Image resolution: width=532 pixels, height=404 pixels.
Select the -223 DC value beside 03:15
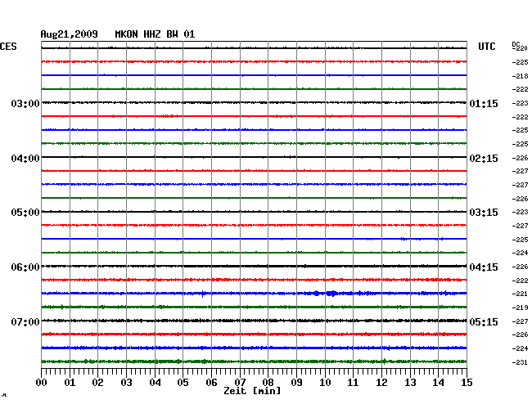click(x=520, y=212)
